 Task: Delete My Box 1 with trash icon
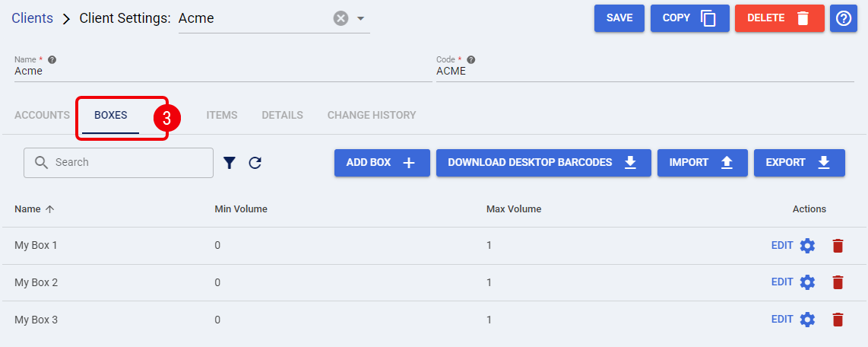point(838,246)
